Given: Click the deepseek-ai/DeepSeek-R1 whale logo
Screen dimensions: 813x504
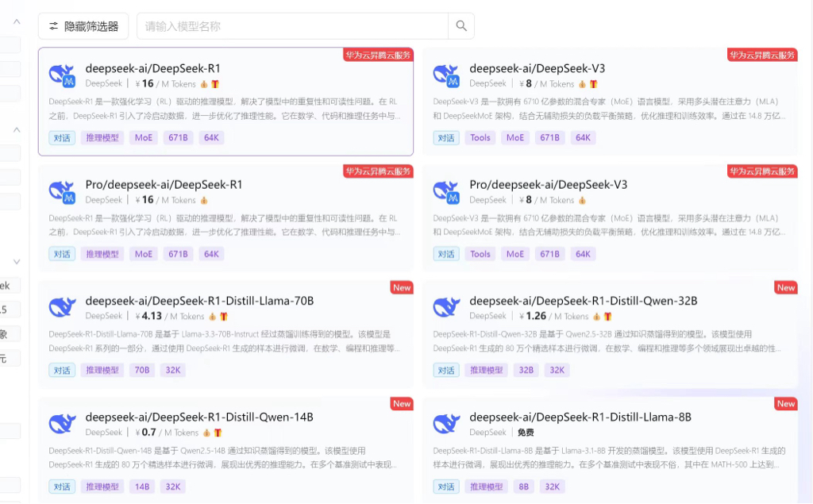Looking at the screenshot, I should 62,75.
